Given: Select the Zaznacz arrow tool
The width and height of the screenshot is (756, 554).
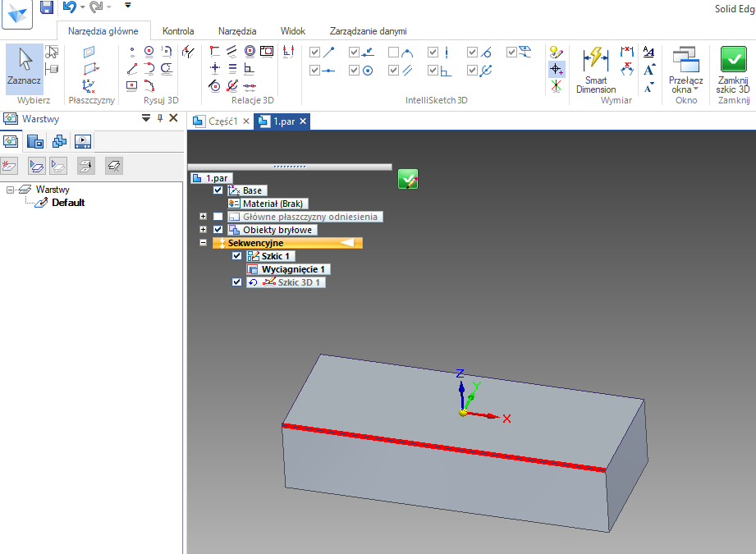Looking at the screenshot, I should [24, 68].
